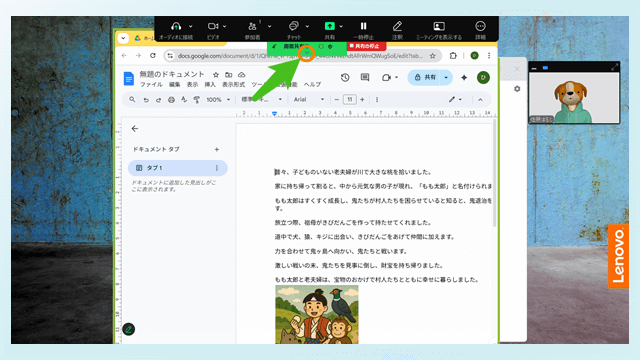Click the font size 11 field
Screen dimensions: 640x360
tap(350, 100)
